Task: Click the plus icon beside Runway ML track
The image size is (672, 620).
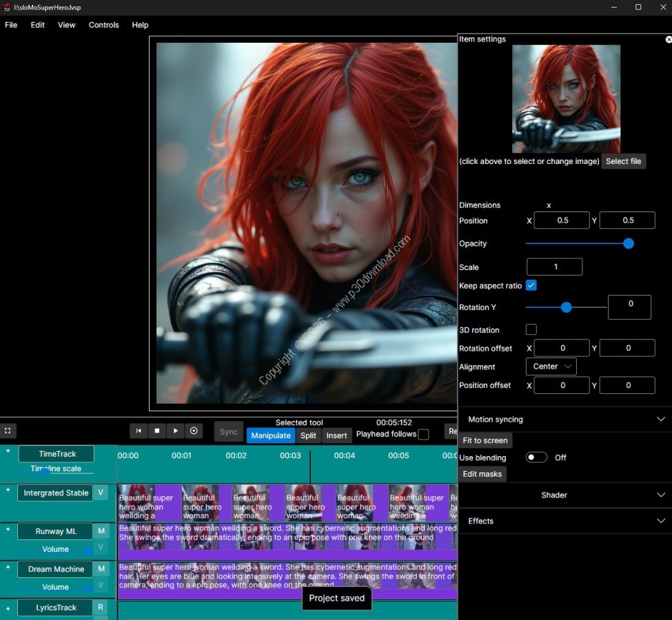Action: click(8, 529)
